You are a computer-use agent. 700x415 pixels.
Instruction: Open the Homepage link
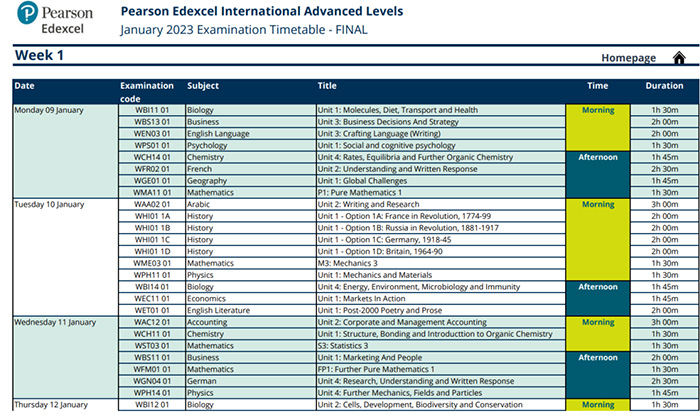click(x=629, y=58)
